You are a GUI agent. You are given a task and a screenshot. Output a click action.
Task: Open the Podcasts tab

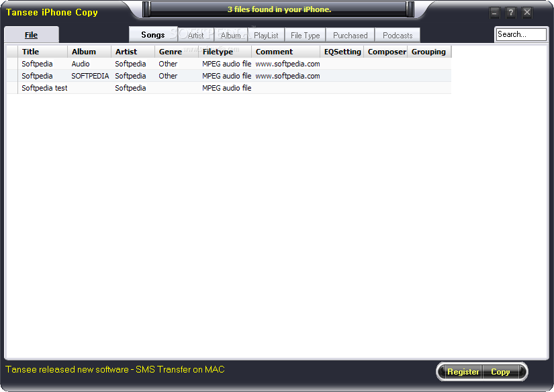[397, 36]
